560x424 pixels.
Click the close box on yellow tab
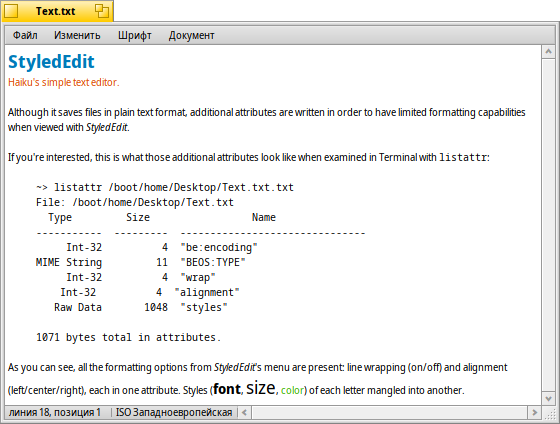11,11
